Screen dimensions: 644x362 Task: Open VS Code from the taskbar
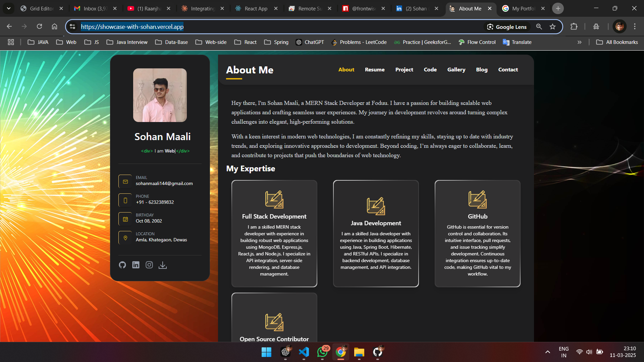tap(304, 352)
